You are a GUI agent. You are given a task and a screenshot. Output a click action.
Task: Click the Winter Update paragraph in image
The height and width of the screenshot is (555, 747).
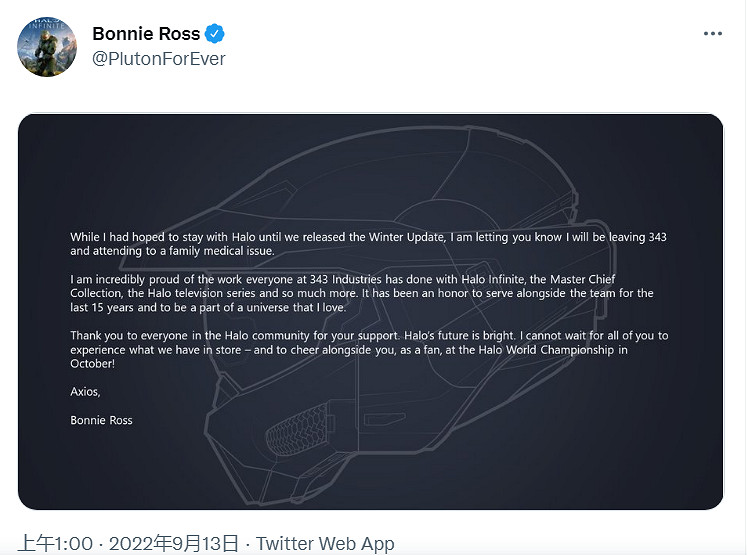368,244
